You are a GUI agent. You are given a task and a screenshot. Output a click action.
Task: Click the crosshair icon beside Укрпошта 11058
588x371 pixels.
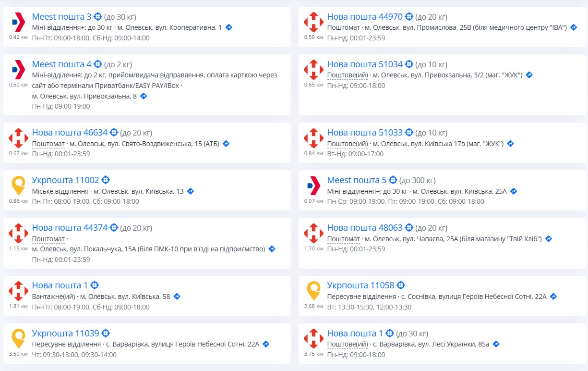click(401, 285)
